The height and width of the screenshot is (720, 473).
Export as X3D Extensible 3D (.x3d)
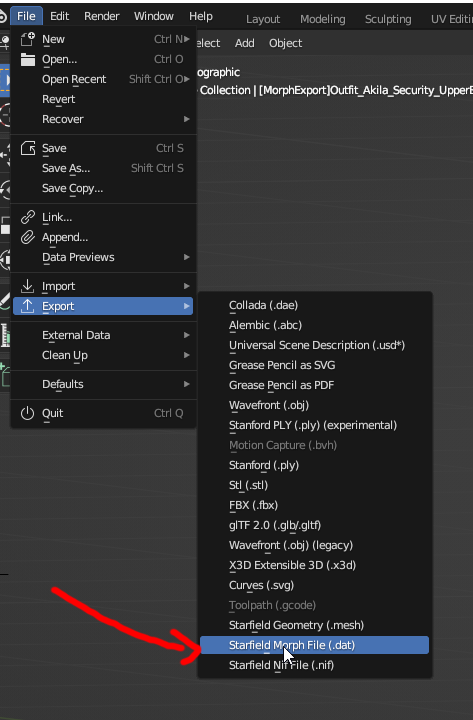click(314, 565)
